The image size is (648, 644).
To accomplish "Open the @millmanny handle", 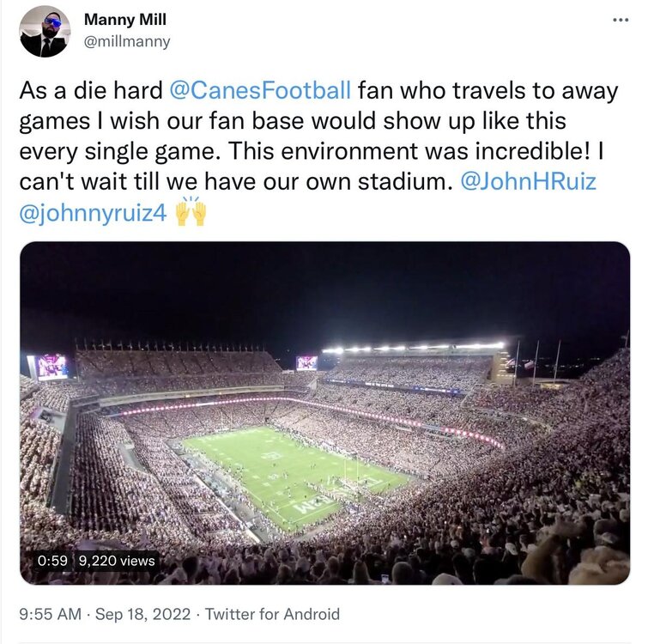I will [x=127, y=41].
